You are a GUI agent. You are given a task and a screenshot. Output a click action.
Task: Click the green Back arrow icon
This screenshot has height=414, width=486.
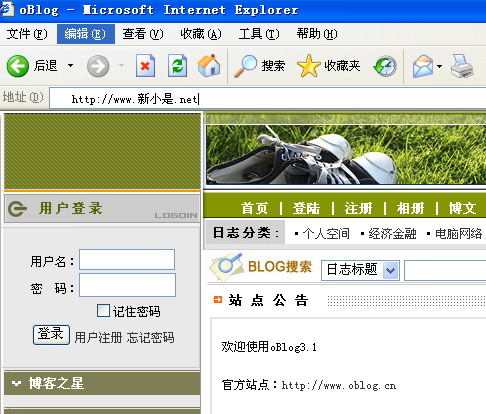[x=18, y=66]
